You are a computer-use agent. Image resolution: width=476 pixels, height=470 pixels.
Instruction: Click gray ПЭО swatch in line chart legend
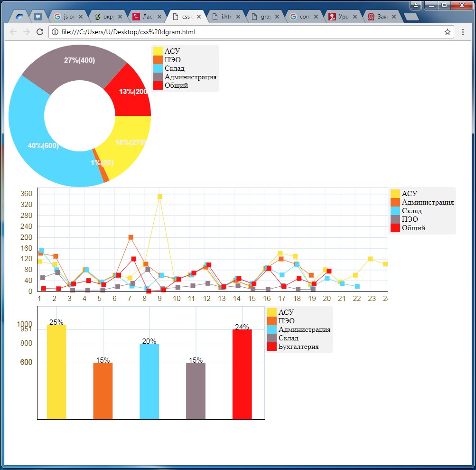click(395, 219)
